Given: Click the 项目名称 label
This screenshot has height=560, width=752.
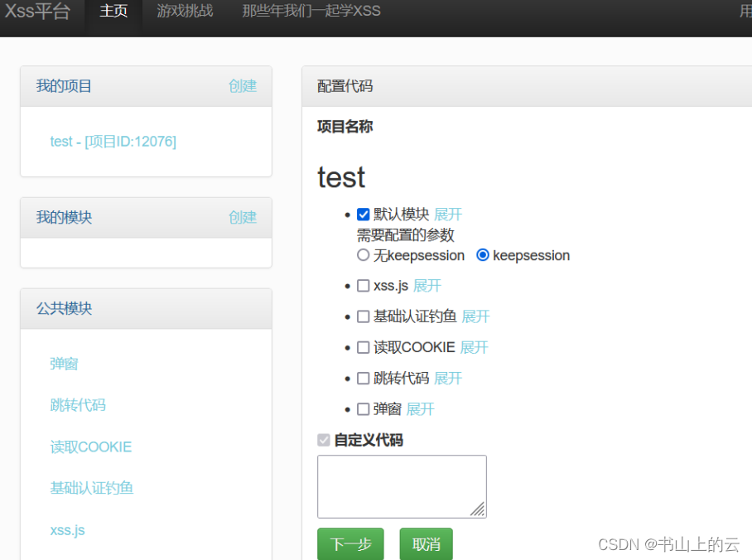Looking at the screenshot, I should point(345,127).
